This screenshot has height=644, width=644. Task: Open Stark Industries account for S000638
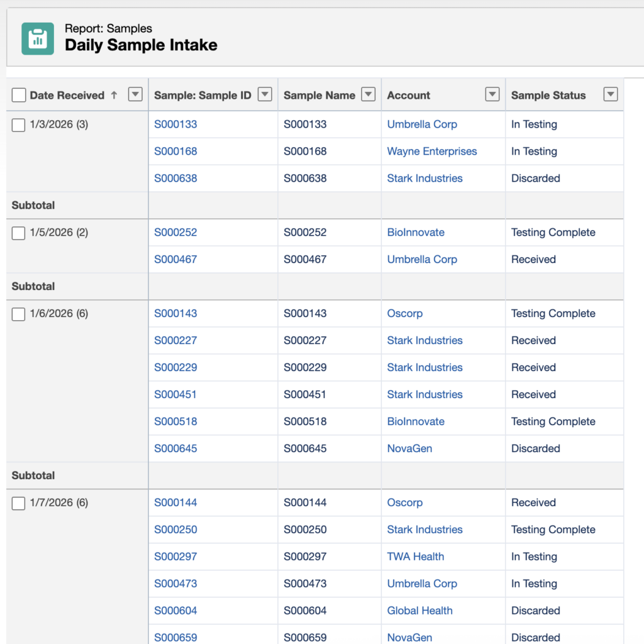pyautogui.click(x=425, y=178)
